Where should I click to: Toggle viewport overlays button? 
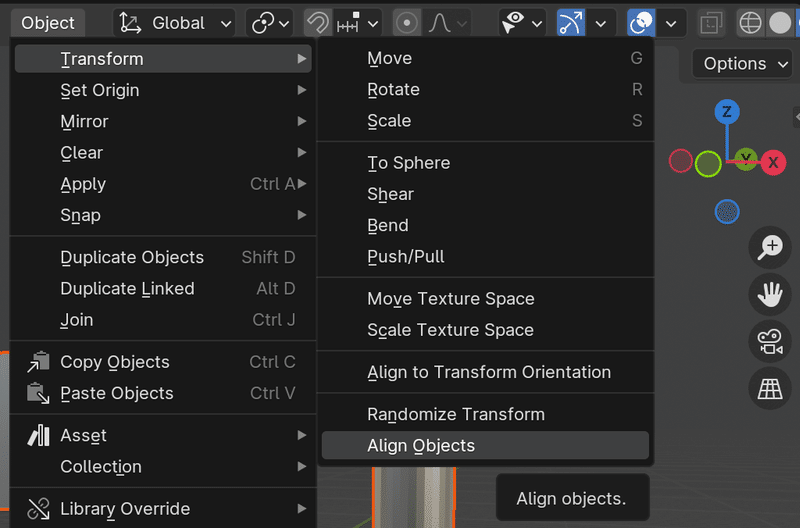(641, 22)
